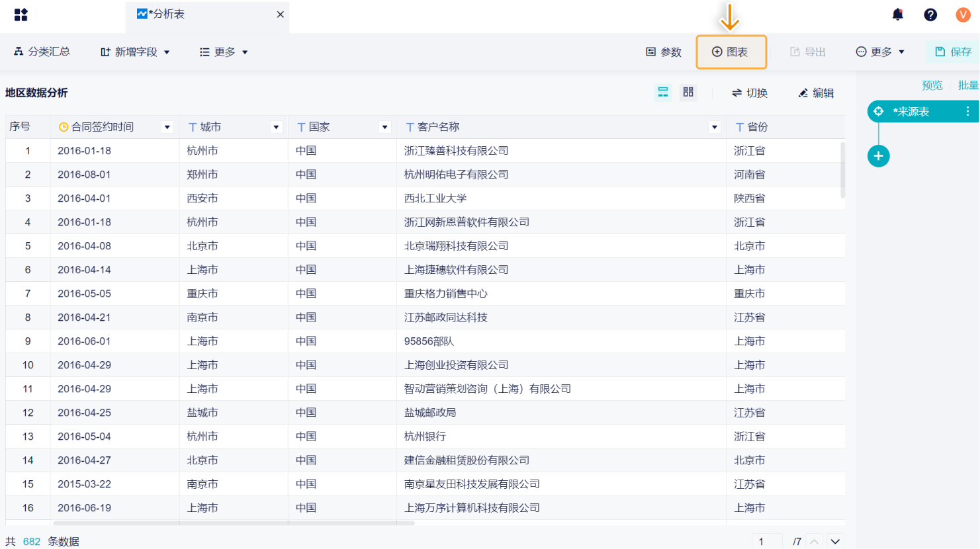Screen dimensions: 980x549
Task: Open the 新增字段 dropdown
Action: tap(135, 52)
